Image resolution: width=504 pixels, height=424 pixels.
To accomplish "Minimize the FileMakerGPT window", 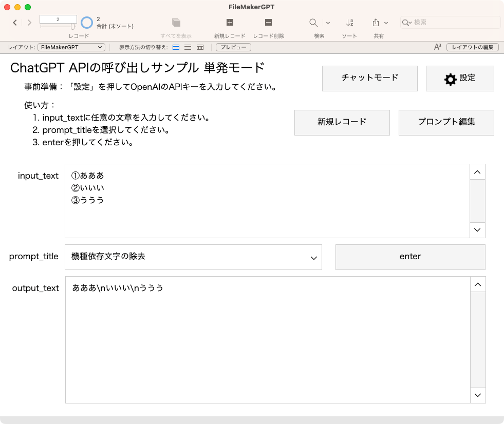I will pos(17,7).
